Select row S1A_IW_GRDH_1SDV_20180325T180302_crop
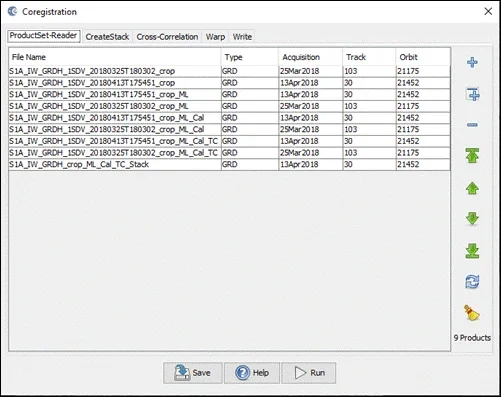The height and width of the screenshot is (397, 501). coord(229,71)
